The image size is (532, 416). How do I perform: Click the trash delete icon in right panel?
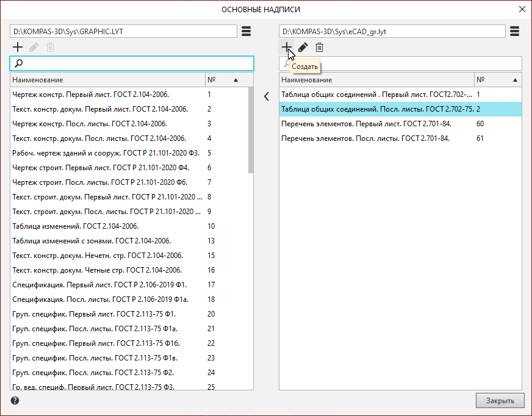[x=319, y=47]
